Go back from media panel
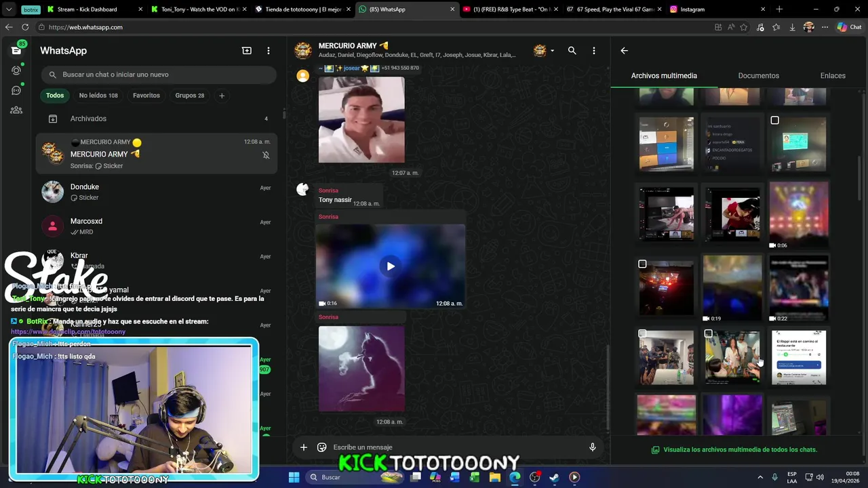The image size is (868, 488). pos(625,51)
